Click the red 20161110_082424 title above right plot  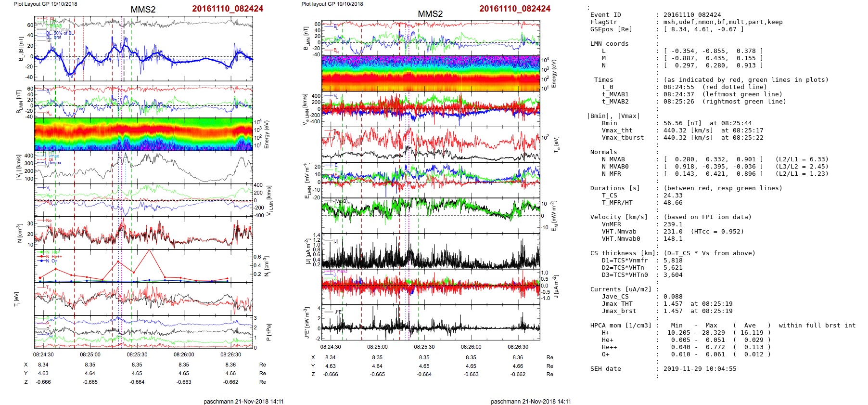point(514,9)
